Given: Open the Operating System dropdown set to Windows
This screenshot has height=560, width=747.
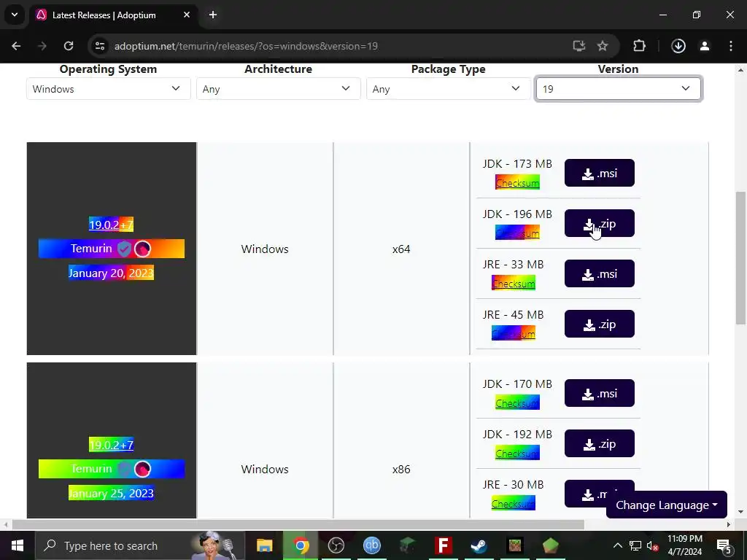Looking at the screenshot, I should [108, 88].
